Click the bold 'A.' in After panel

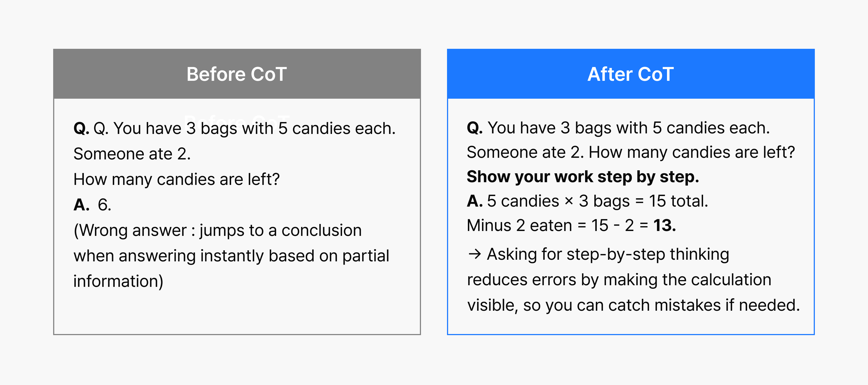click(x=474, y=201)
